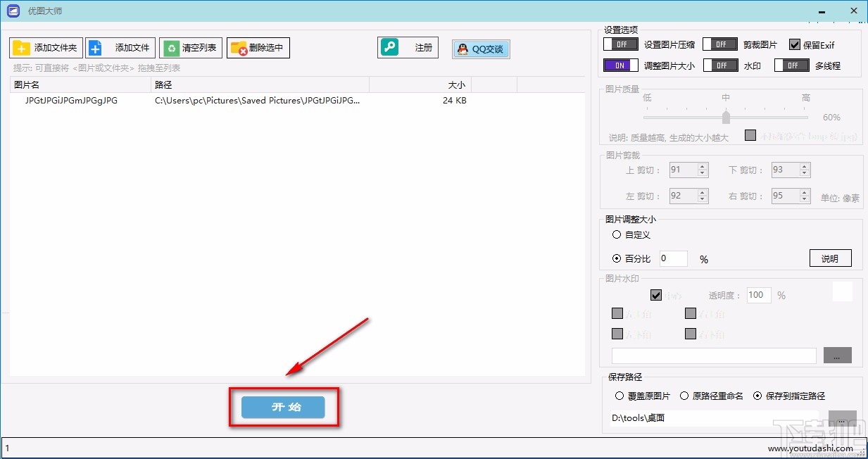Enable the 水印 watermark switch
Screen dimensions: 868x459
tap(719, 65)
